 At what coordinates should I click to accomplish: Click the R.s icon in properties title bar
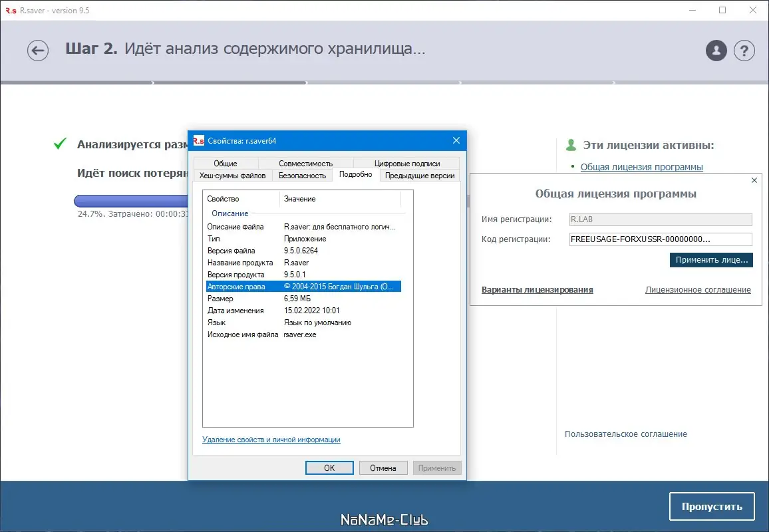point(199,141)
